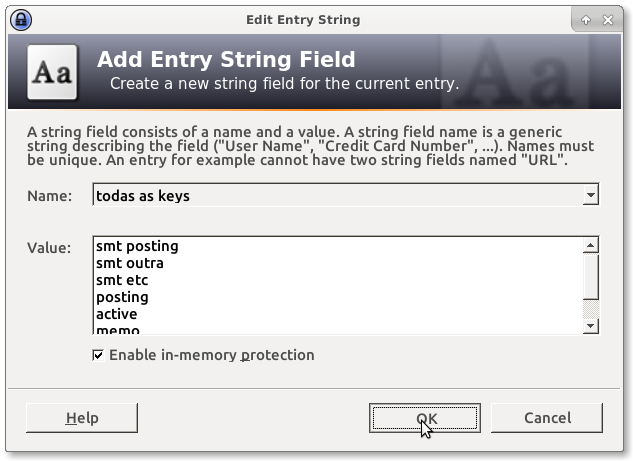This screenshot has width=633, height=461.
Task: Click the 'Add Entry String Field' heading
Action: tap(226, 60)
